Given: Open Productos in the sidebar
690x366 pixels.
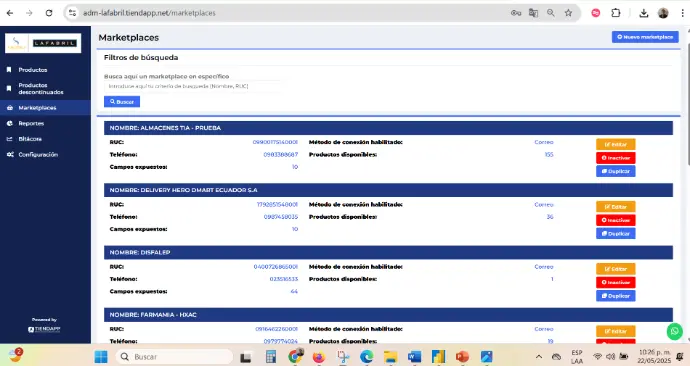Looking at the screenshot, I should click(33, 70).
